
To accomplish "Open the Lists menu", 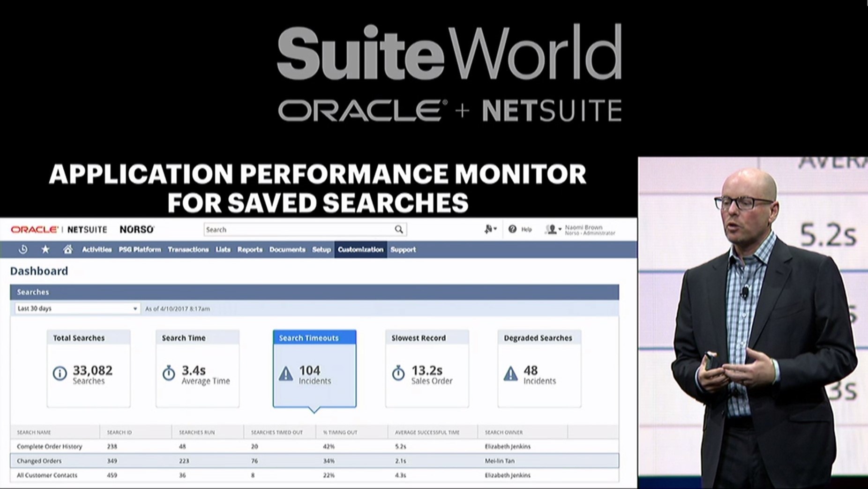I will 223,249.
